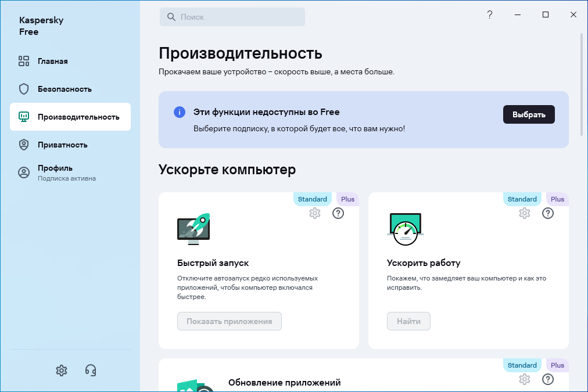Click the Безопасность shield icon
Screen dimensions: 588x392
pos(24,89)
